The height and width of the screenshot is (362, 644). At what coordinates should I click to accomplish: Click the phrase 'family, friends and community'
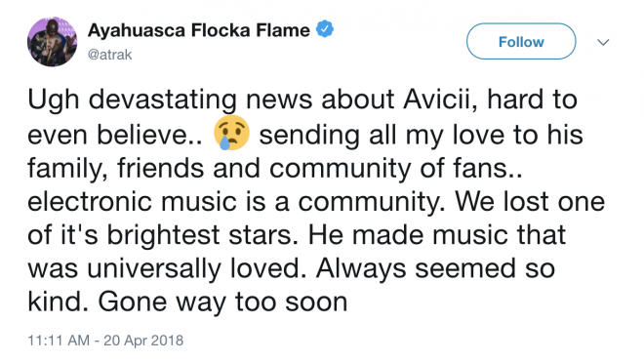point(220,169)
